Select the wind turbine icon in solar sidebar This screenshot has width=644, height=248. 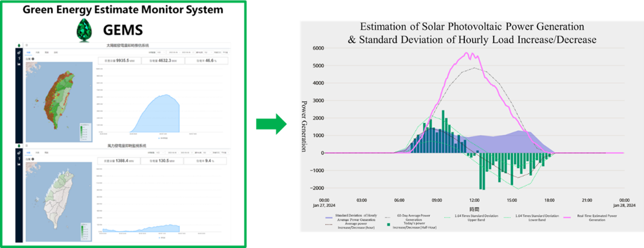tap(20, 59)
